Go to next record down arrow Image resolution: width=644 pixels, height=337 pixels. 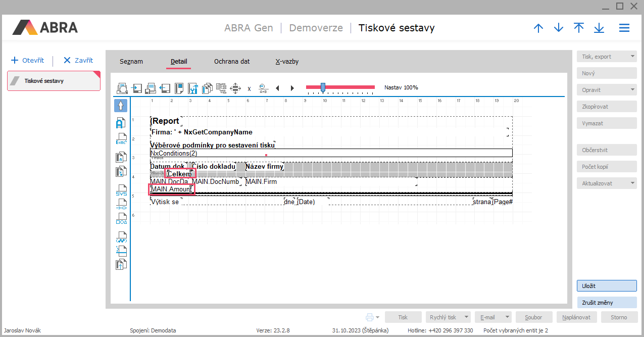pyautogui.click(x=559, y=28)
